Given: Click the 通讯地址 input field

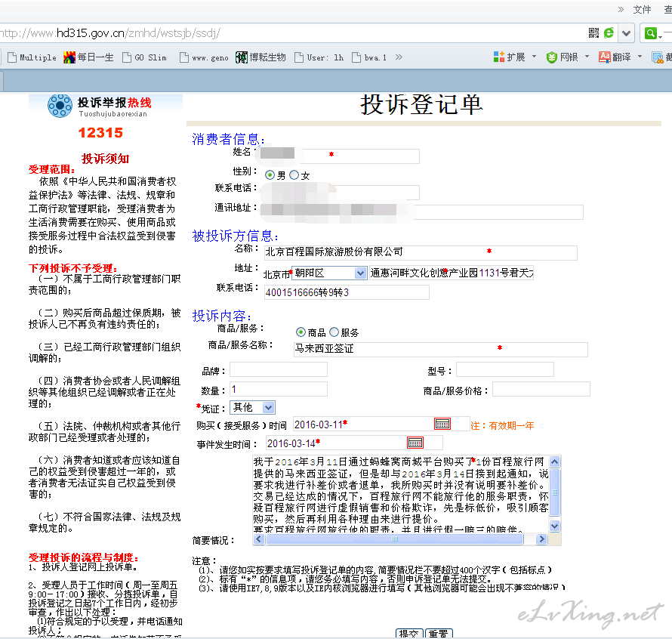Looking at the screenshot, I should tap(422, 212).
